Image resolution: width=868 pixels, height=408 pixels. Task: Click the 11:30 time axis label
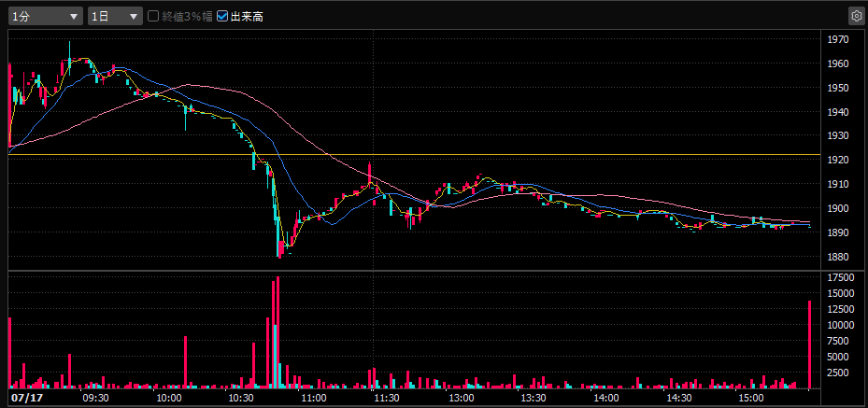[x=387, y=398]
